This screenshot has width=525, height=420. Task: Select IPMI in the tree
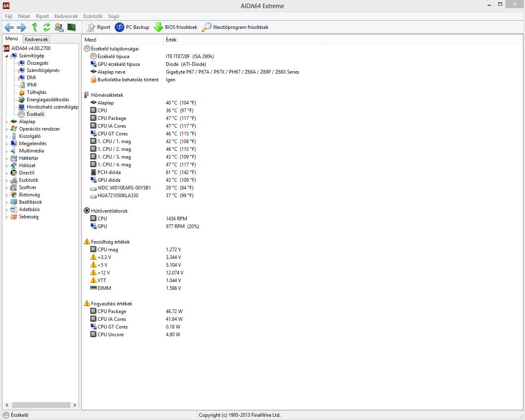click(x=32, y=85)
